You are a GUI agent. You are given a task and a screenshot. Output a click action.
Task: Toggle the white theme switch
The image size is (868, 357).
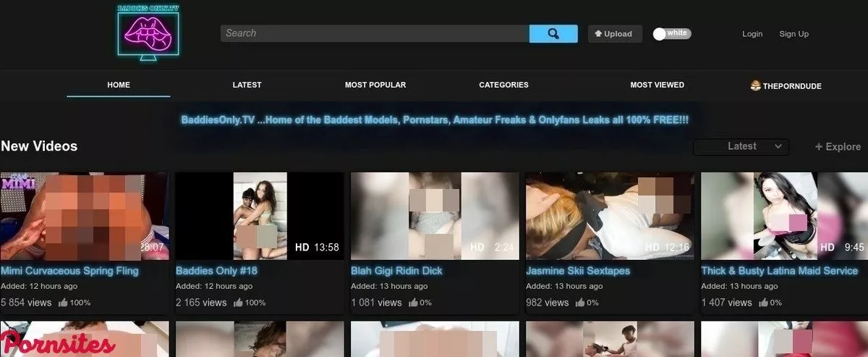coord(671,33)
